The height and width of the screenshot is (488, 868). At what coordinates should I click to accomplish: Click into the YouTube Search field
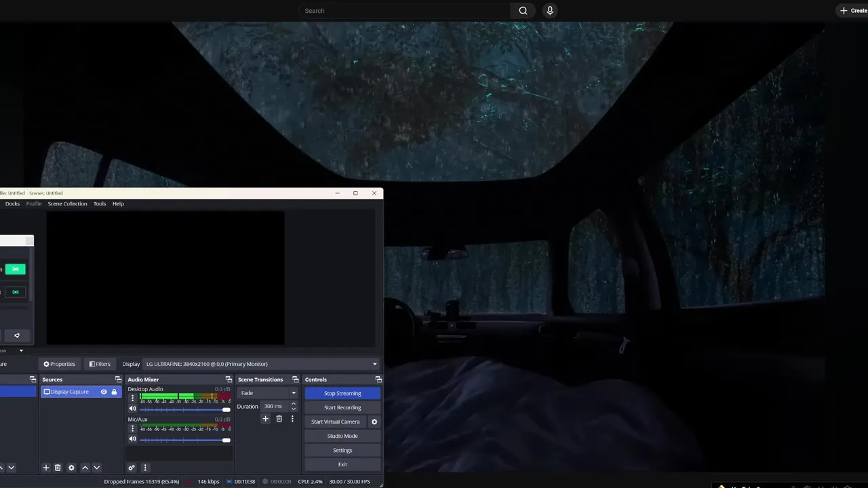[405, 11]
